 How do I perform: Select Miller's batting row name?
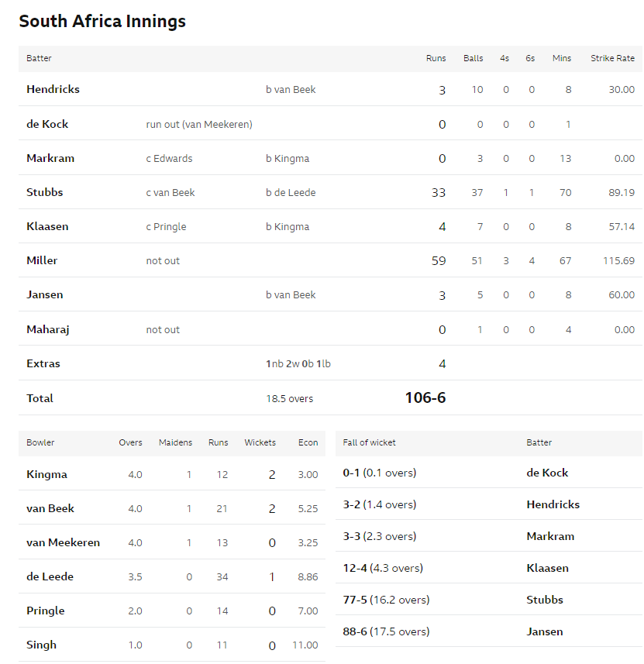pos(42,260)
